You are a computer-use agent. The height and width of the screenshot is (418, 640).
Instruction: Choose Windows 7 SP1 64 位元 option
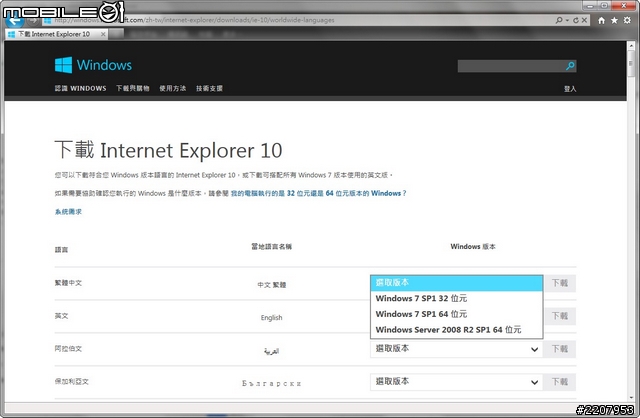click(456, 314)
